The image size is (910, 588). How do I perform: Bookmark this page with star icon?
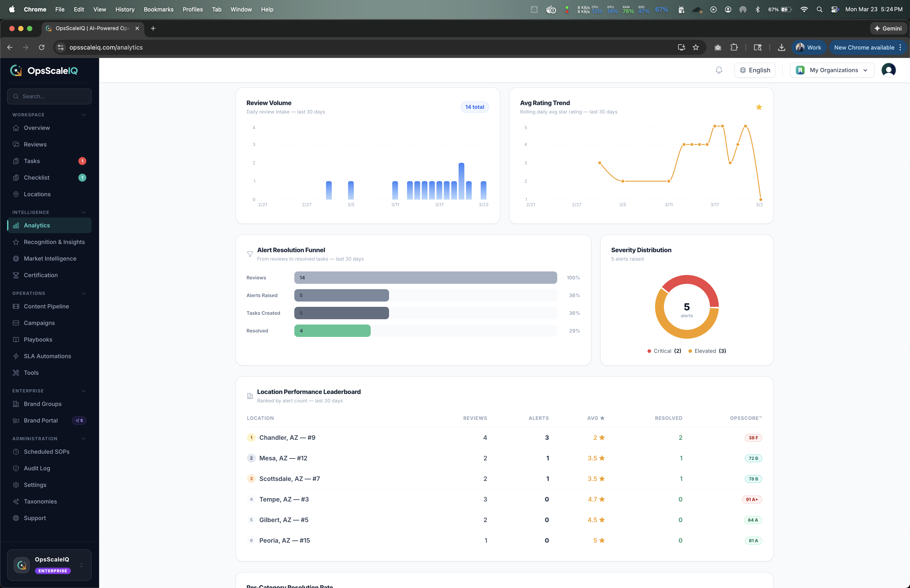click(696, 47)
